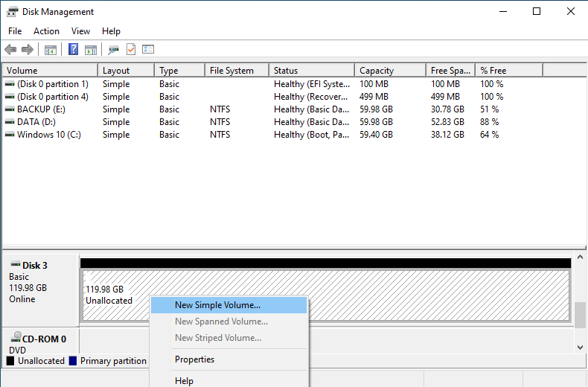Click the Settings list toolbar icon

pyautogui.click(x=148, y=49)
